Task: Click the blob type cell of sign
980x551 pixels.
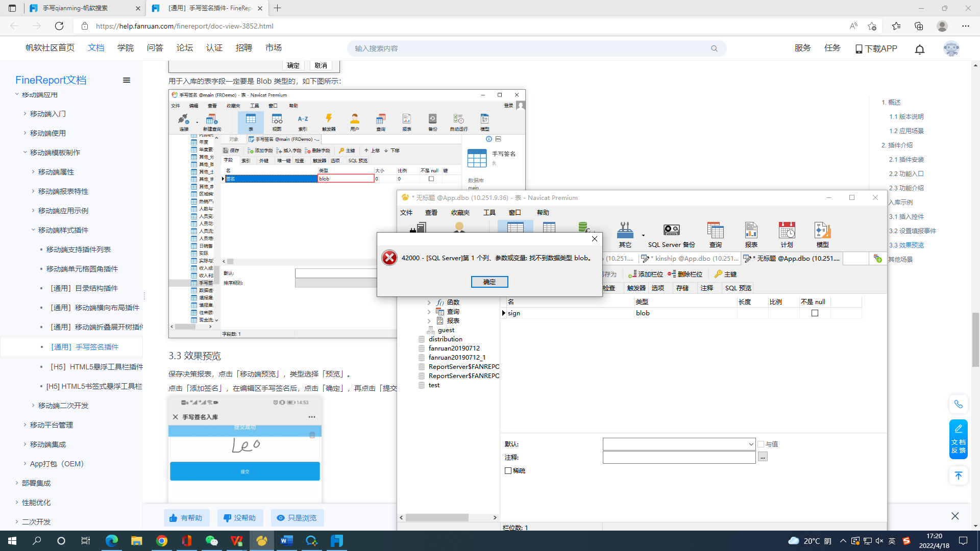Action: click(x=685, y=313)
